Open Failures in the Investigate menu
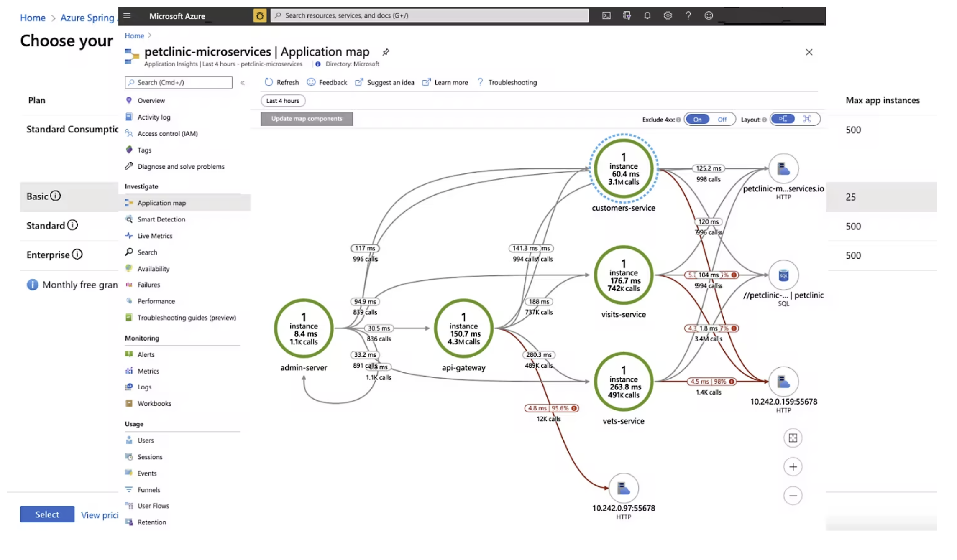This screenshot has height=560, width=957. [x=148, y=285]
